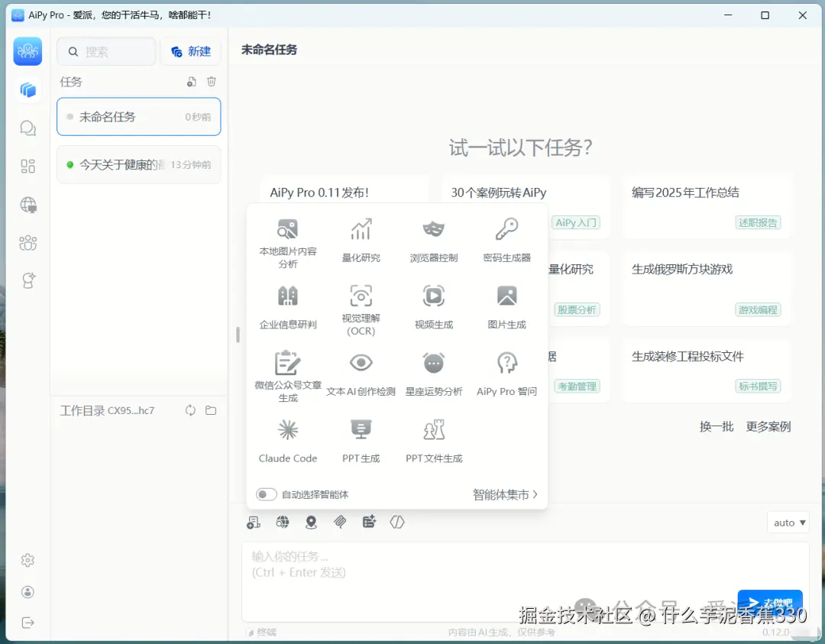Select 图片生成 agent

[x=506, y=307]
